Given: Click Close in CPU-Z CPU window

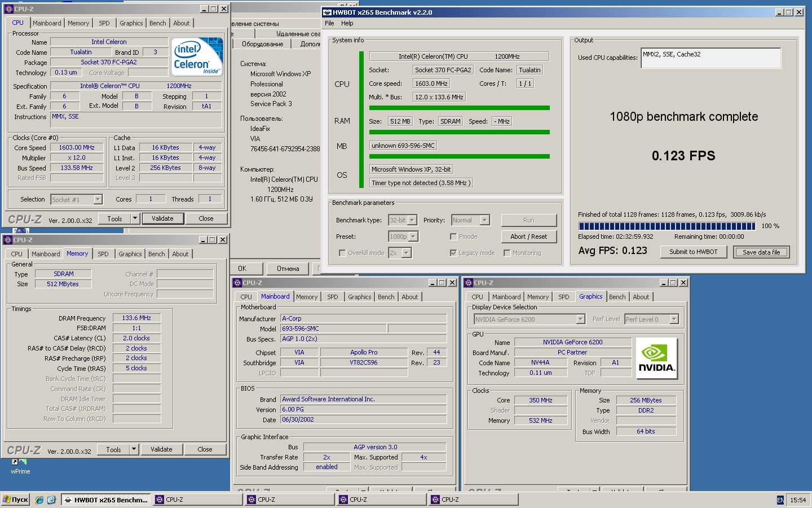Looking at the screenshot, I should coord(206,218).
